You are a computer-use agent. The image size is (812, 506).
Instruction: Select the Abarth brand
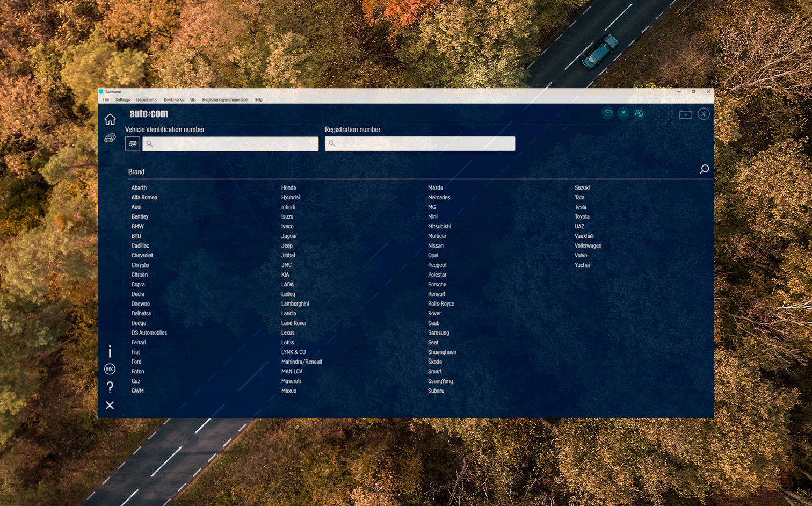[x=139, y=188]
